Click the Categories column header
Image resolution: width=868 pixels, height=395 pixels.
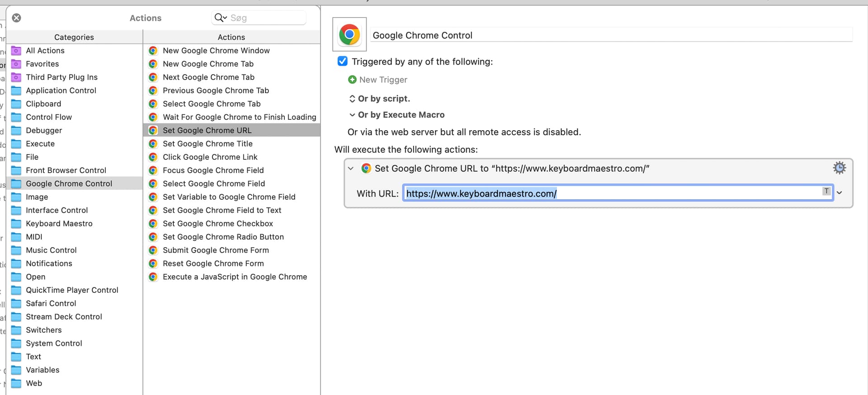pyautogui.click(x=74, y=37)
